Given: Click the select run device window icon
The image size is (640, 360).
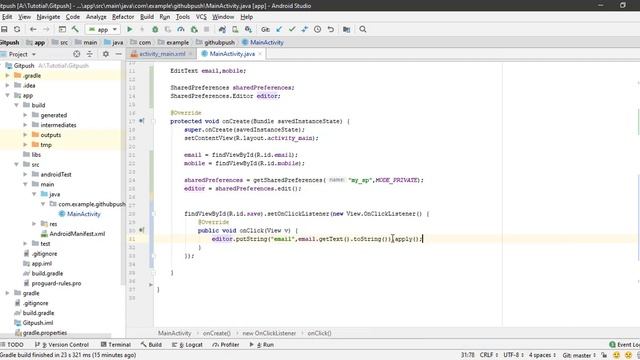Looking at the screenshot, I should point(62,29).
